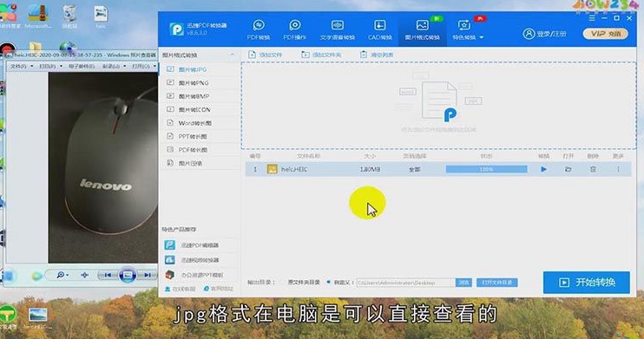Open the more options dots for helc.HEIC
The width and height of the screenshot is (644, 339).
[618, 169]
